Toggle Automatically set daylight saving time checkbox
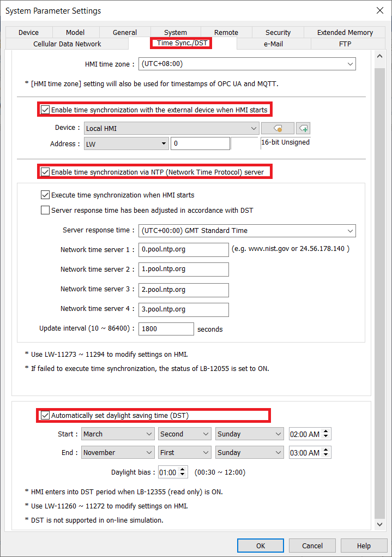Viewport: 392px width, 557px height. point(45,415)
